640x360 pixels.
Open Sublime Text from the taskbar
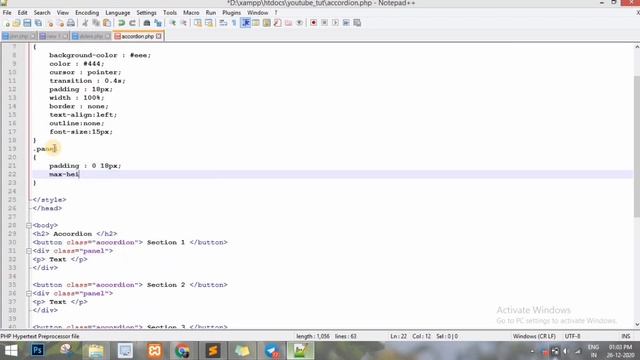pyautogui.click(x=213, y=351)
